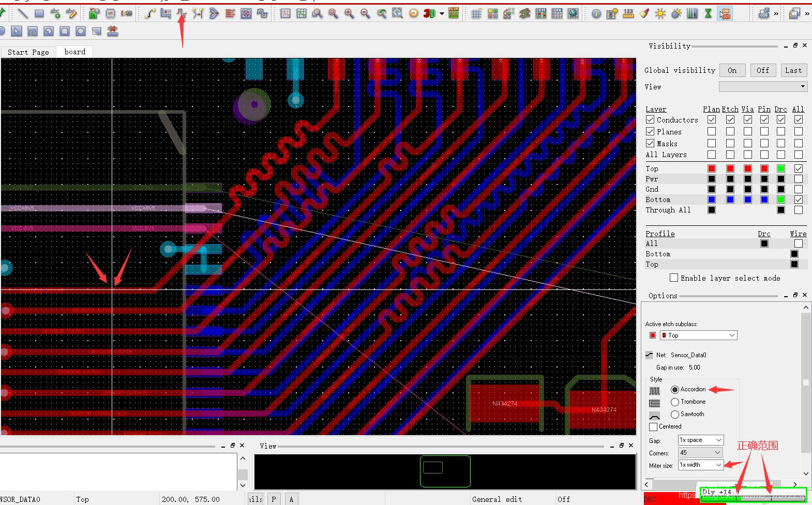
Task: Click the Add Connect routing icon
Action: [150, 14]
